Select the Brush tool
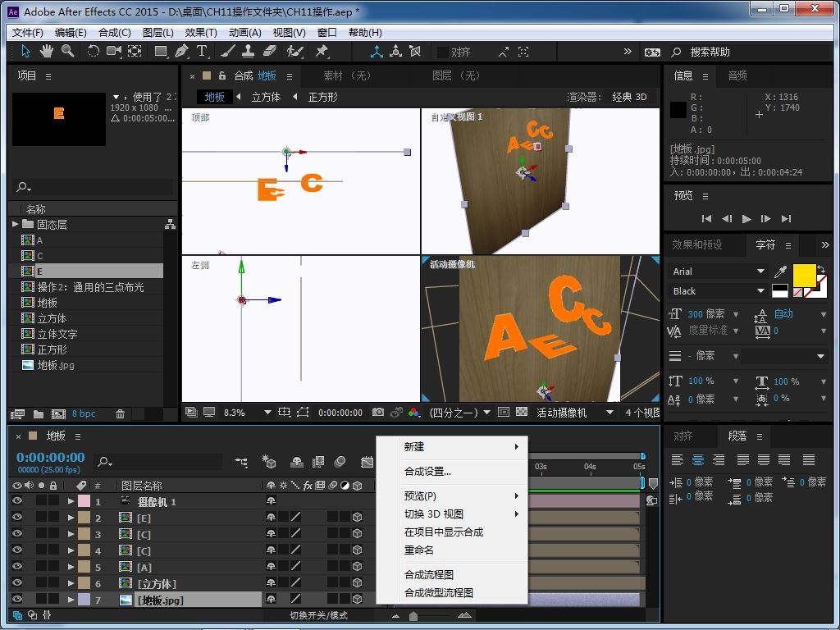The height and width of the screenshot is (630, 840). (x=227, y=52)
